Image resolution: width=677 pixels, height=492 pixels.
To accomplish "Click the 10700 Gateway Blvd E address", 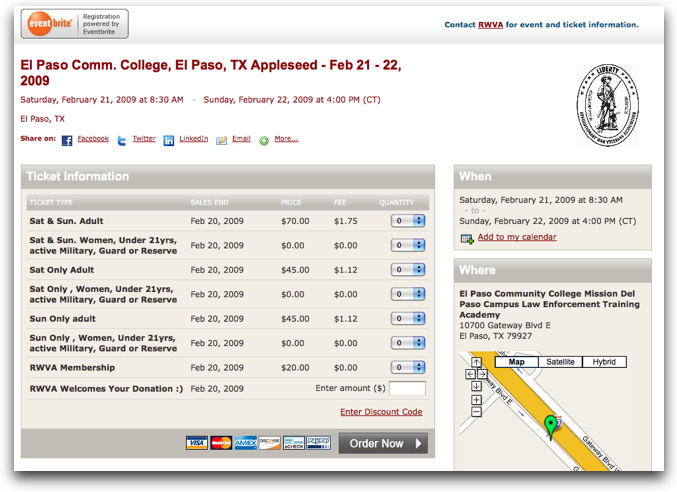I will pyautogui.click(x=505, y=325).
